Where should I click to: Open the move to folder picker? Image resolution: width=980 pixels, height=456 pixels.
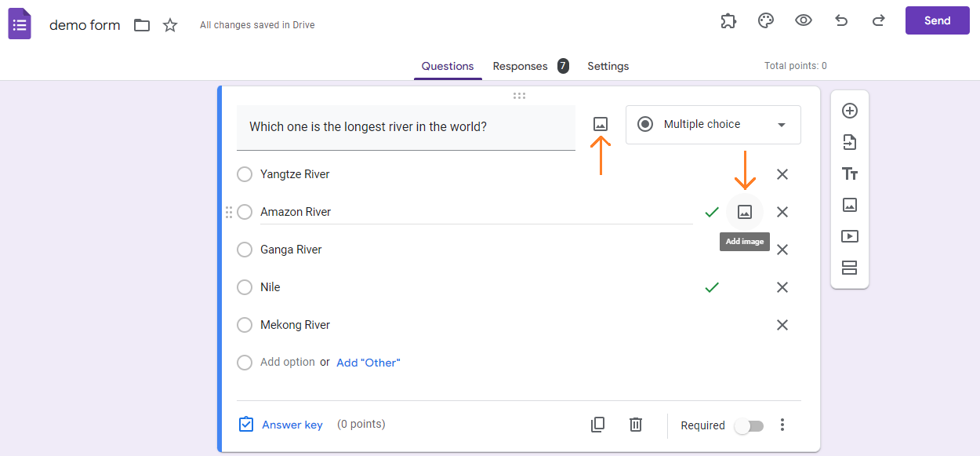[x=142, y=25]
